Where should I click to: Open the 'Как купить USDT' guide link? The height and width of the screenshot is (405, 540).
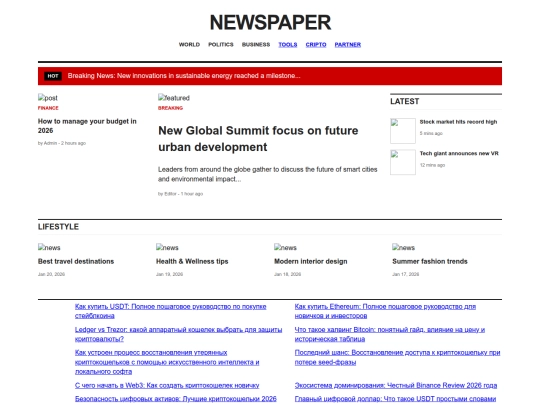click(170, 311)
